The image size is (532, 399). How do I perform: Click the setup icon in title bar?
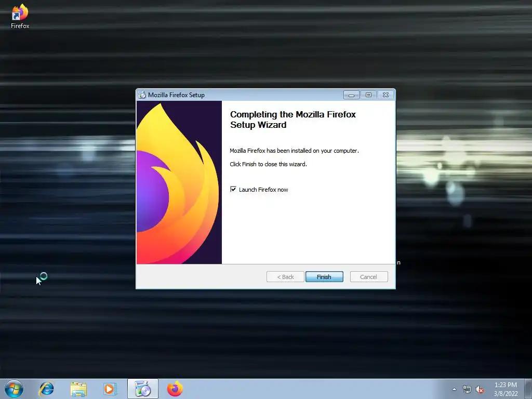point(142,95)
